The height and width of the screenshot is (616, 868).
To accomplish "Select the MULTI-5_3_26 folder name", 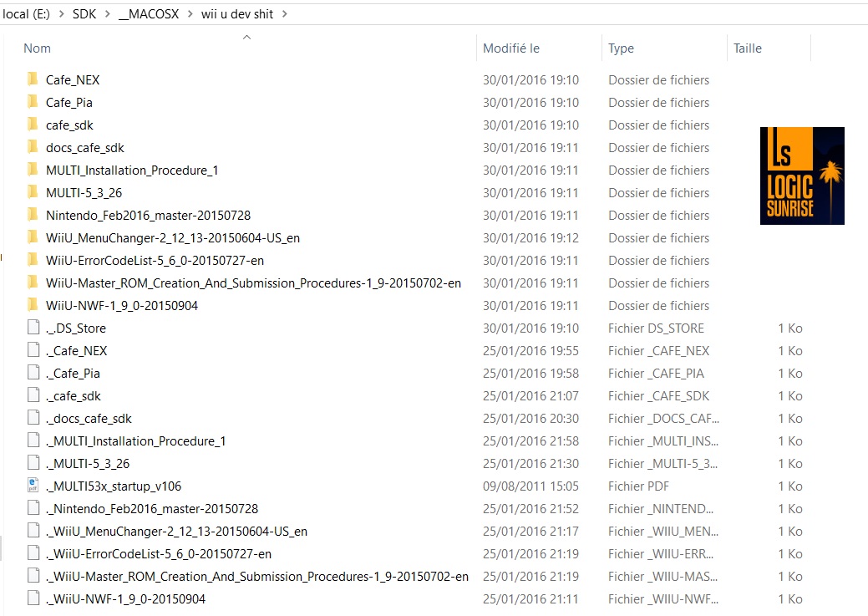I will point(84,193).
